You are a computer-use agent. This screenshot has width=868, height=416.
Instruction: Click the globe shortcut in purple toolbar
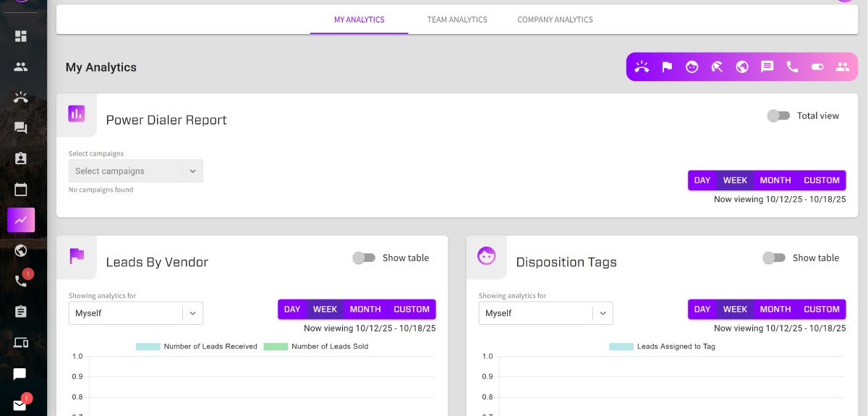tap(742, 67)
